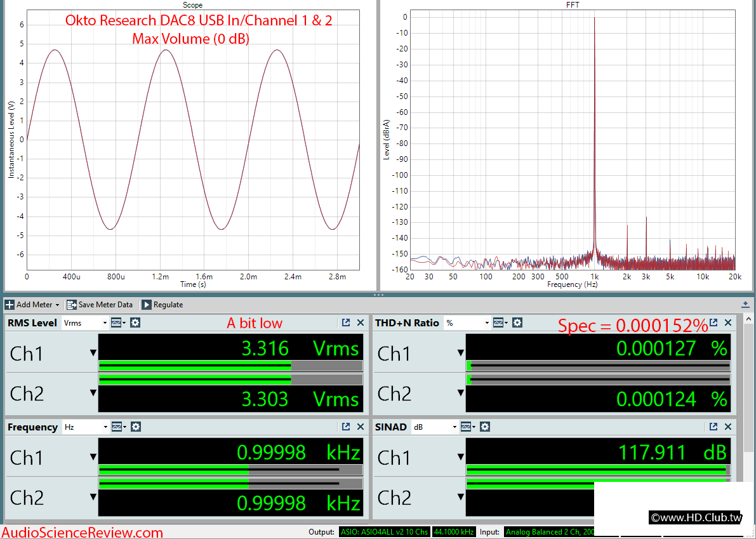Open the Frequency units dropdown (Hz)
The height and width of the screenshot is (539, 756).
[85, 427]
